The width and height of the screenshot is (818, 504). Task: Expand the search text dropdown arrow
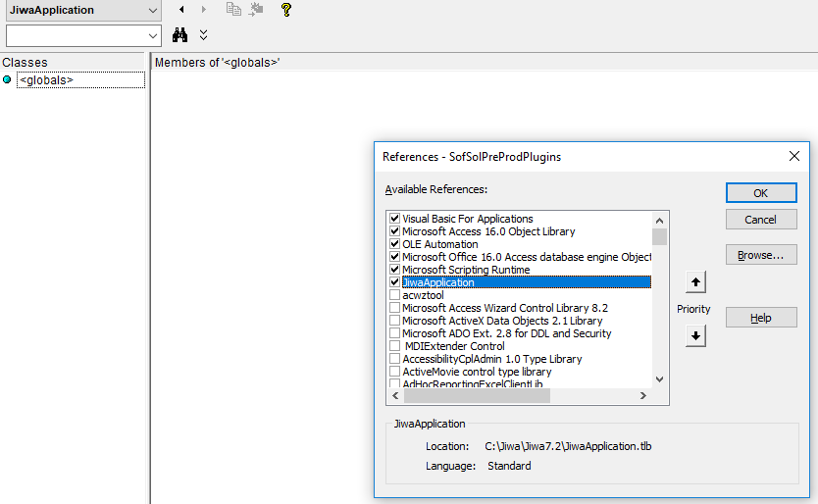(x=152, y=35)
